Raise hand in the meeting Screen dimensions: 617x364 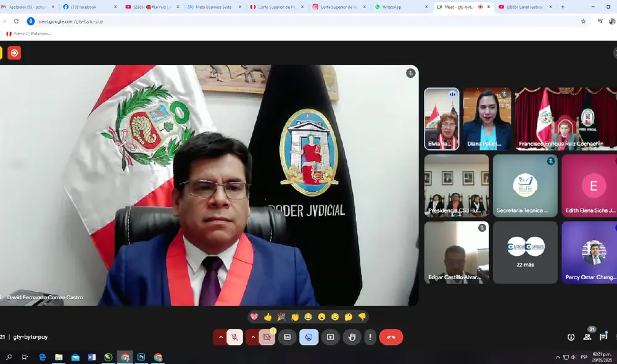[x=352, y=337]
